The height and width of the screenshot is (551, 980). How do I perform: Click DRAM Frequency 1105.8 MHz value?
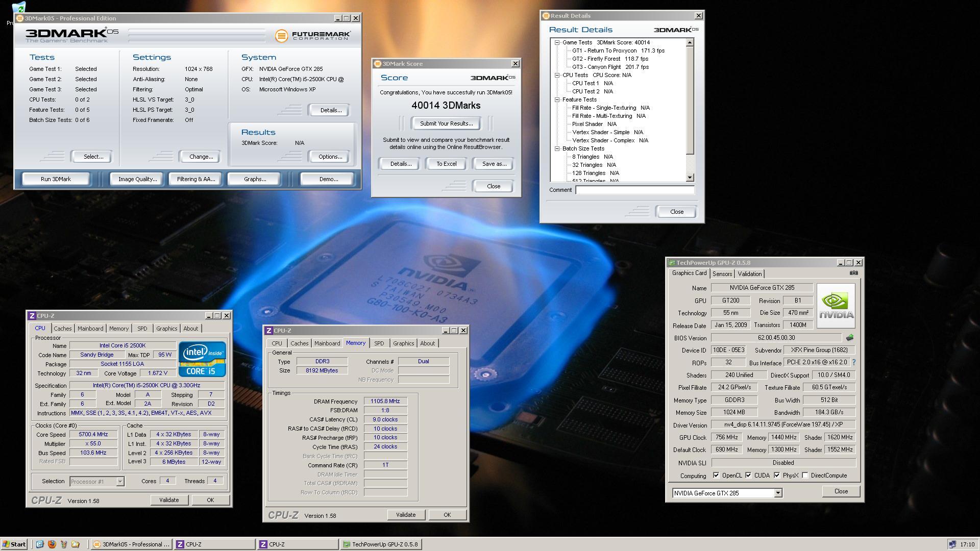tap(385, 402)
